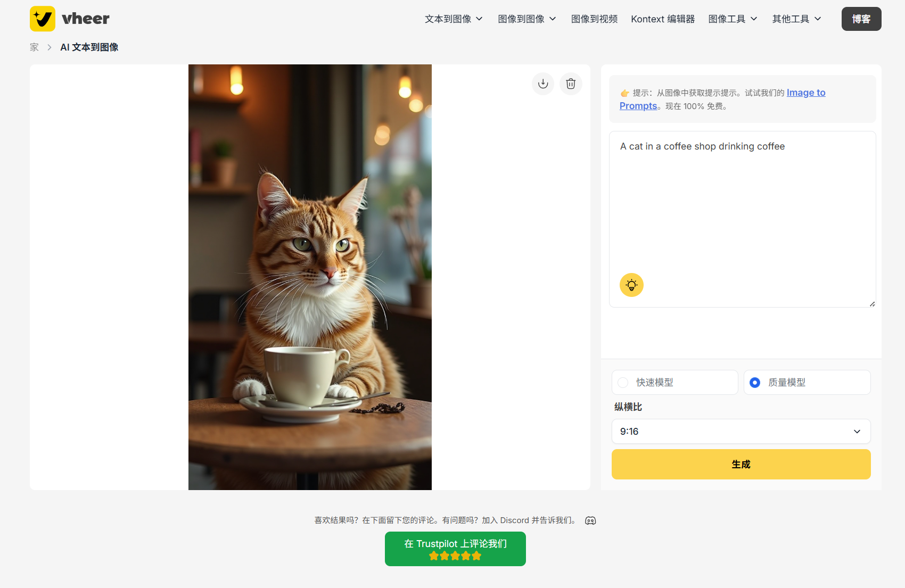The image size is (905, 588).
Task: Open the 图像到视频 menu item
Action: click(594, 19)
